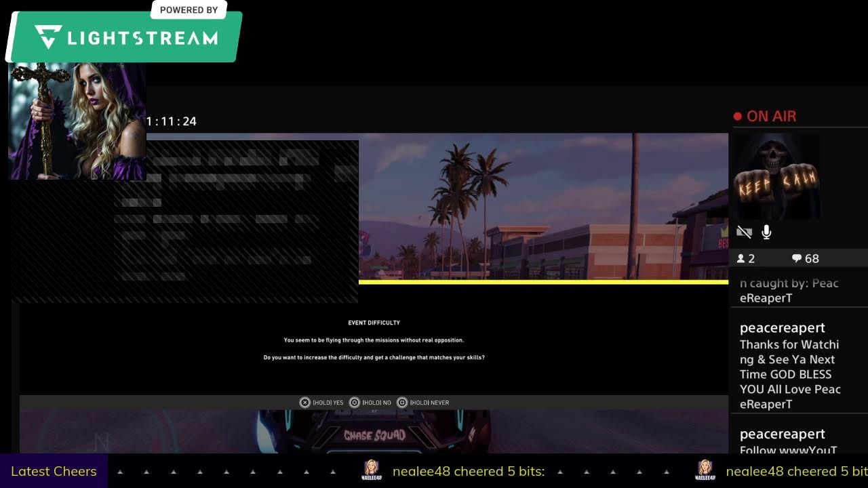
Task: Click the EVENT DIFFICULTY heading
Action: [374, 323]
